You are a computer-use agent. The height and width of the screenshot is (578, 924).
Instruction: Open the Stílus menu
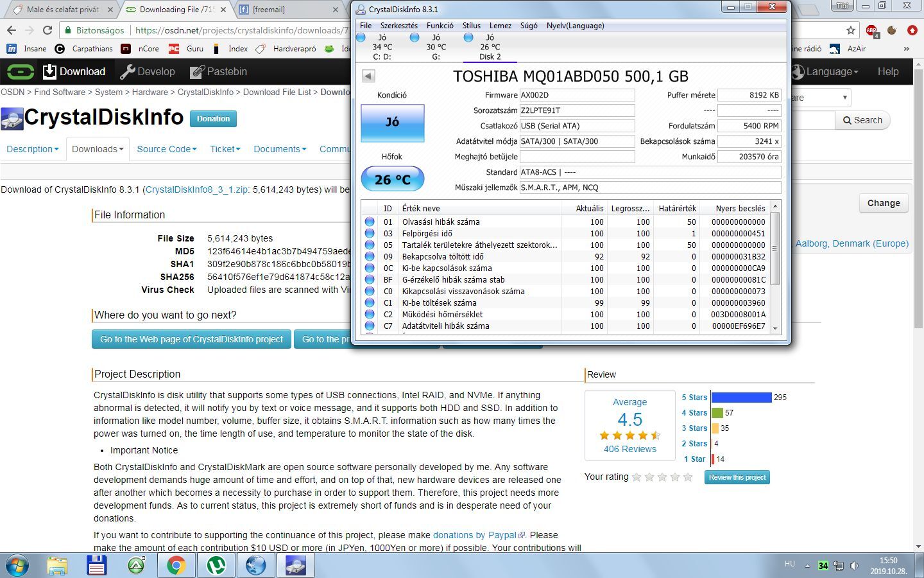(472, 26)
